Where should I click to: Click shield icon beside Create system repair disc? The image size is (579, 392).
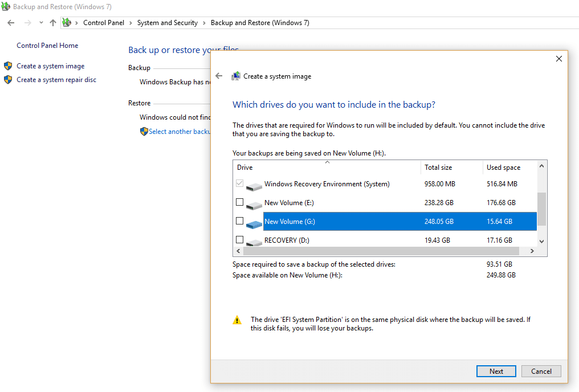click(x=8, y=80)
